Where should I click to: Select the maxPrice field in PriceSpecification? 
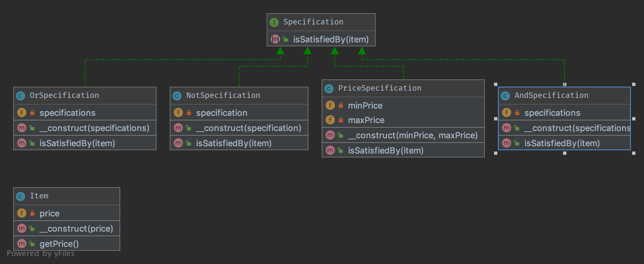(366, 120)
